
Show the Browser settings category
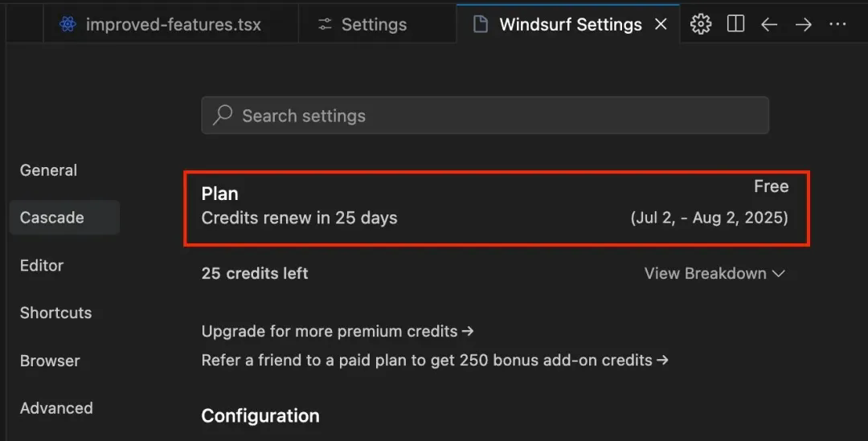50,360
